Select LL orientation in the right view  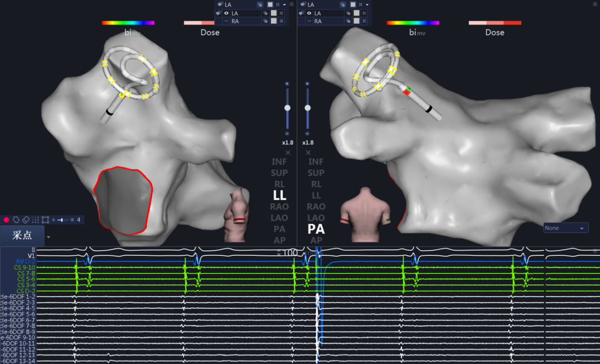316,195
